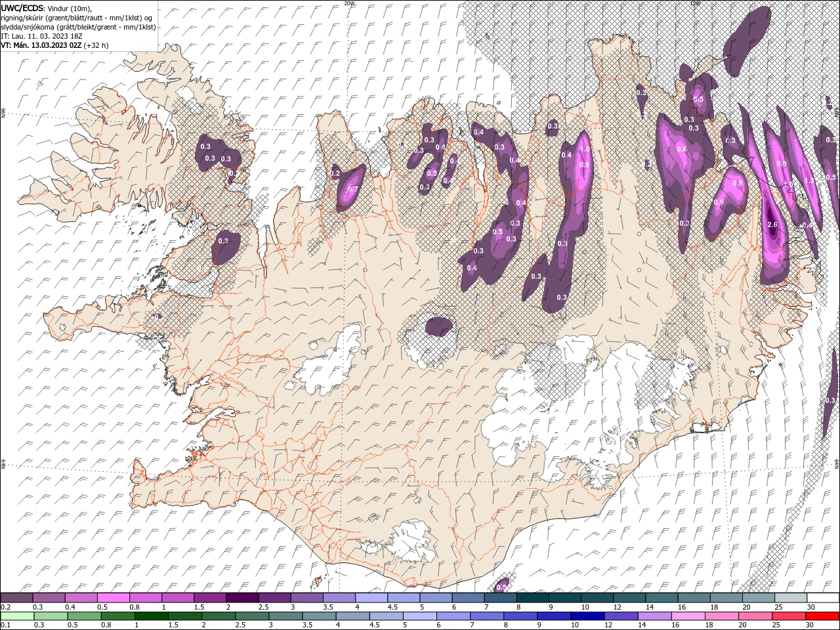Viewport: 840px width, 630px height.
Task: Click the 1.0 snowfall value label
Action: click(585, 150)
